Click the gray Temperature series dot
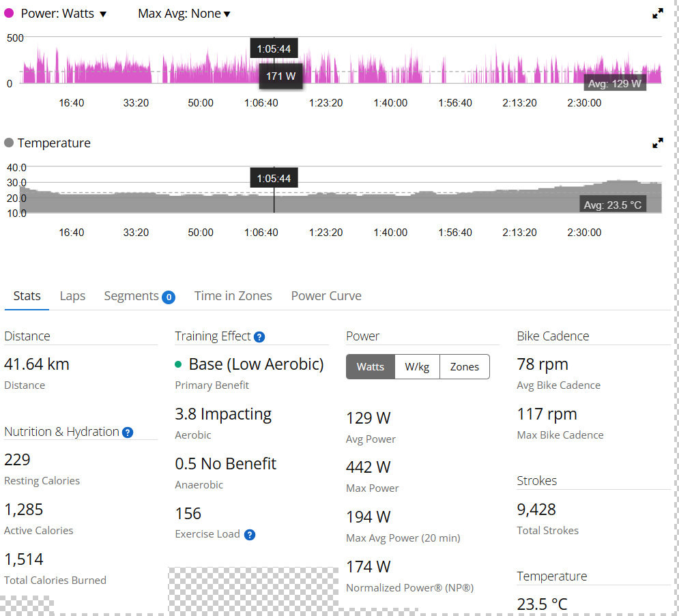The image size is (679, 616). coord(9,143)
